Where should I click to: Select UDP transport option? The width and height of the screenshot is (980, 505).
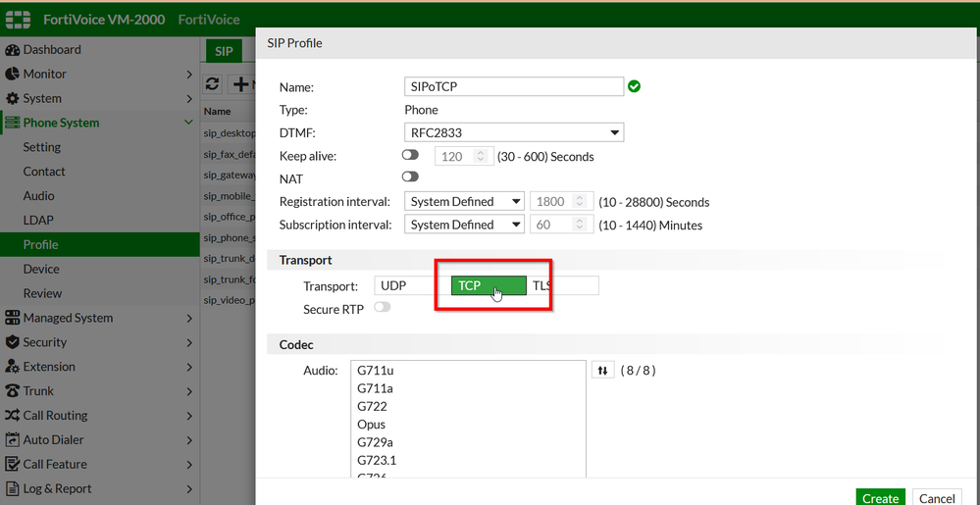(411, 285)
